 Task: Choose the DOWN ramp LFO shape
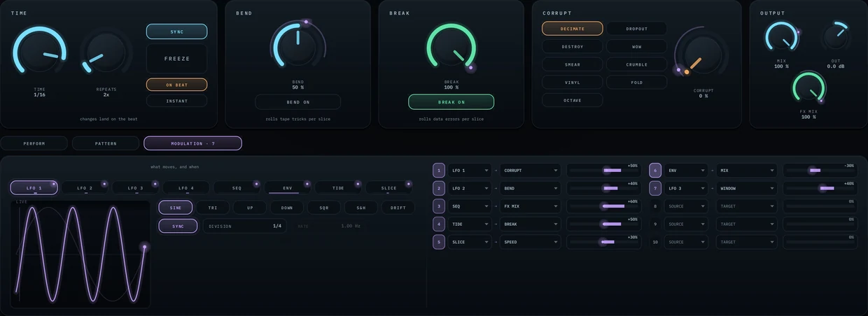click(x=287, y=208)
